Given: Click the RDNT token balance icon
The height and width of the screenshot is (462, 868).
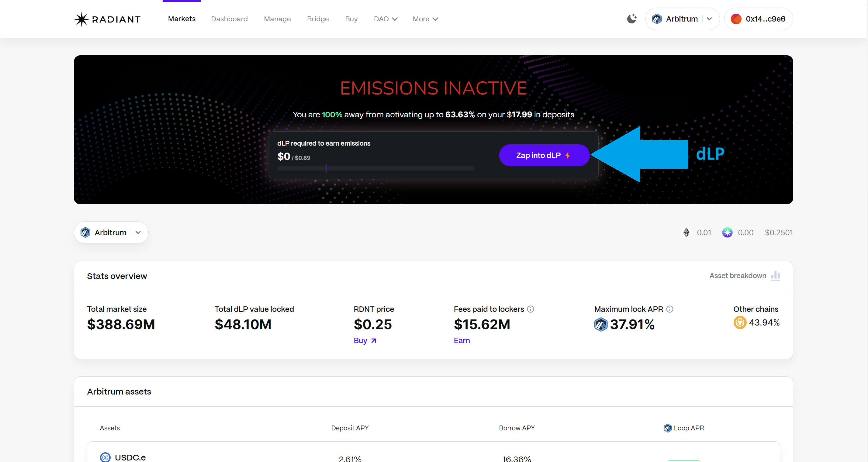Looking at the screenshot, I should click(727, 233).
